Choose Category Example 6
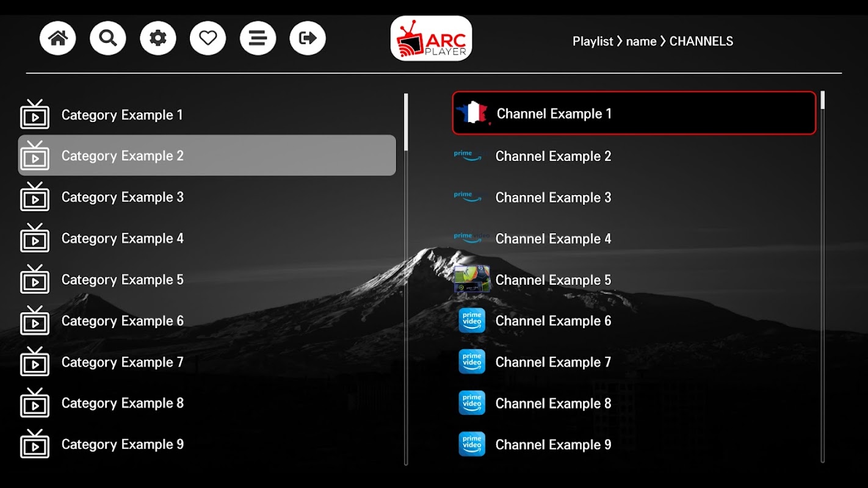868x488 pixels. point(207,320)
